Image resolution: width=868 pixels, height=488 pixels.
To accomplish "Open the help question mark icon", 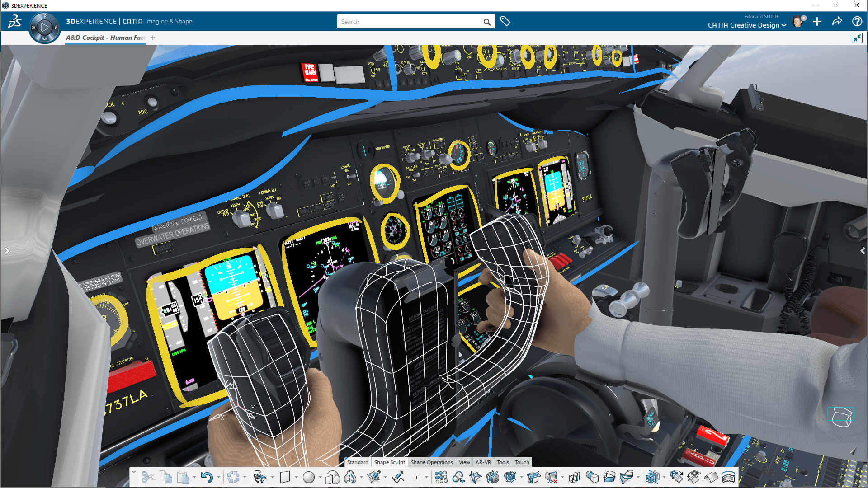I will click(857, 21).
